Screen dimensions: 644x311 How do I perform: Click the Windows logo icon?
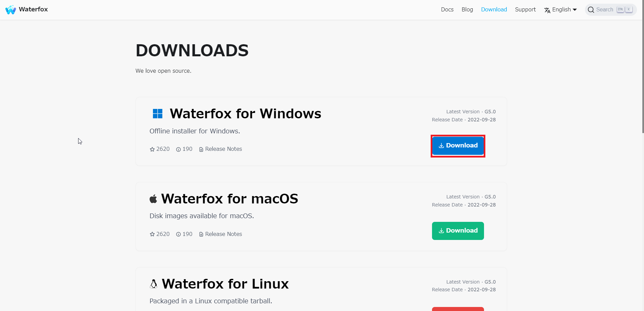[158, 114]
